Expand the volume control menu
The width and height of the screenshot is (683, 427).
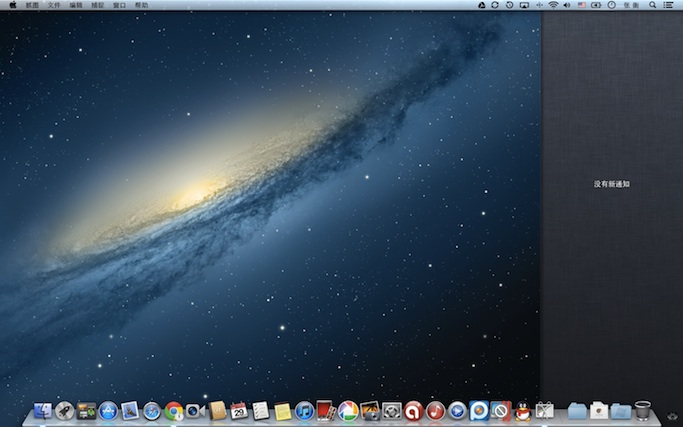coord(566,5)
